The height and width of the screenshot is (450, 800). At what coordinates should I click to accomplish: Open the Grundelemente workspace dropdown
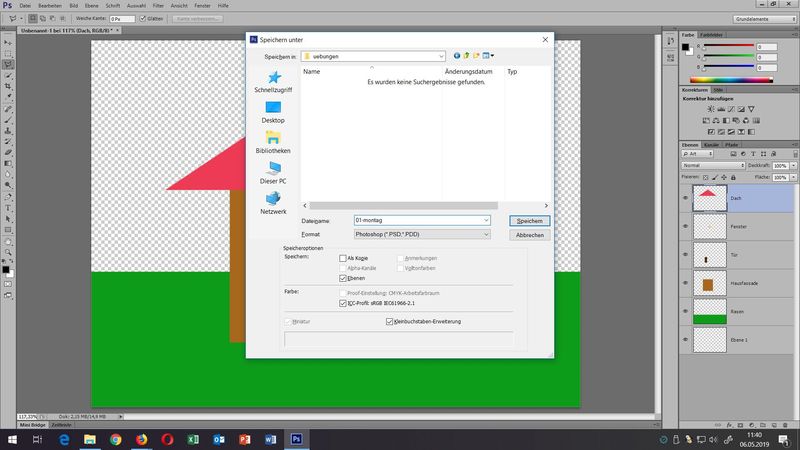pyautogui.click(x=765, y=19)
